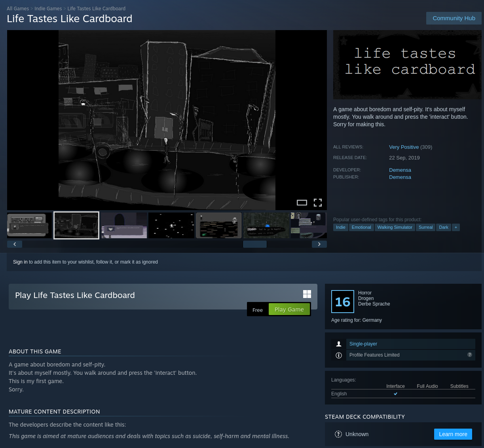484x448 pixels.
Task: Go to All Games breadcrumb
Action: pyautogui.click(x=18, y=8)
